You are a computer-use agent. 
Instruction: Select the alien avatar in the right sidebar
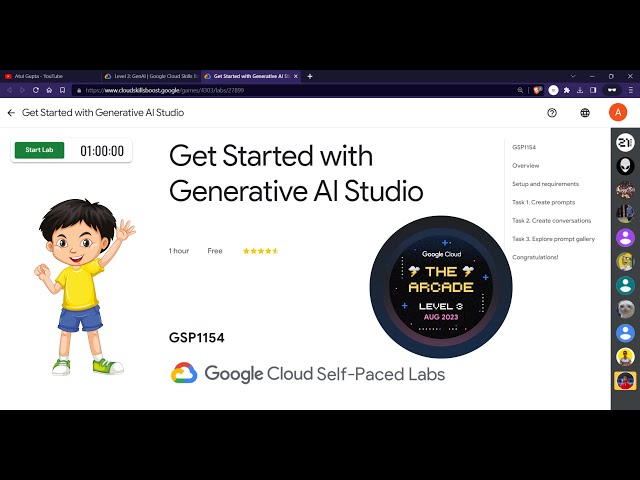click(625, 166)
